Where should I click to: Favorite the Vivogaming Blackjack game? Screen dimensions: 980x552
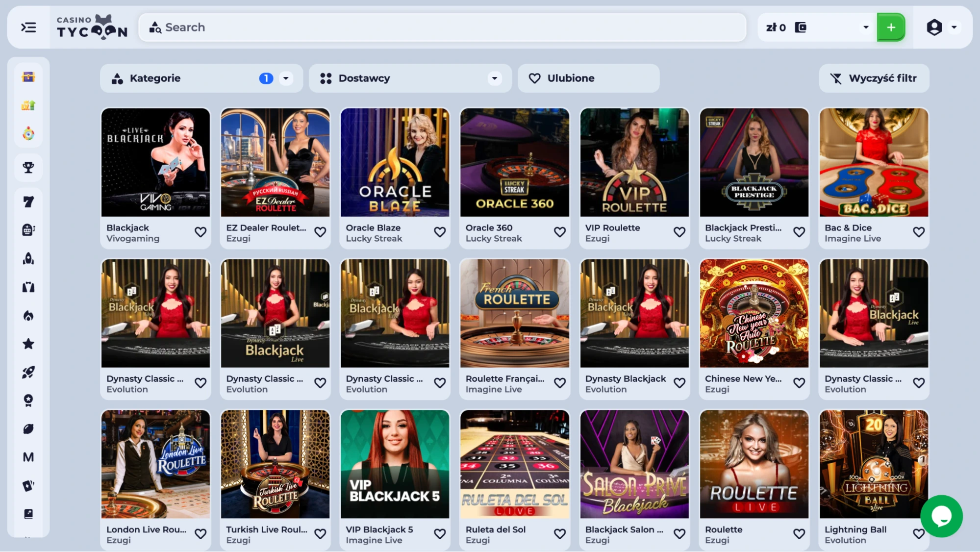pyautogui.click(x=201, y=232)
